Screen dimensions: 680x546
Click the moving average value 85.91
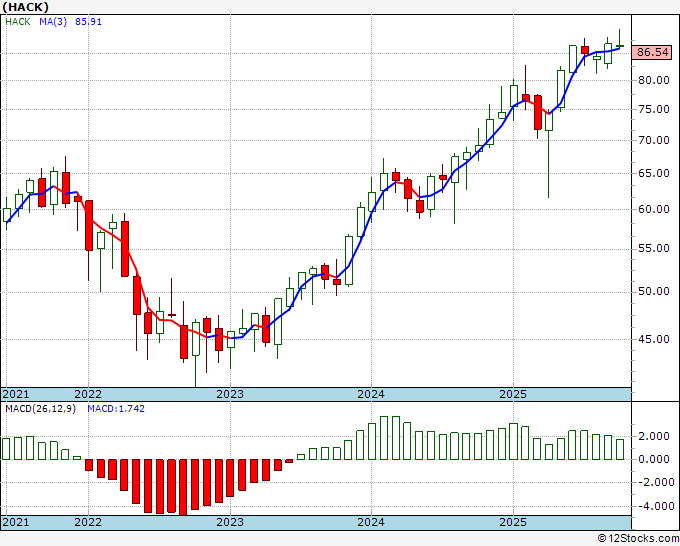click(x=88, y=22)
